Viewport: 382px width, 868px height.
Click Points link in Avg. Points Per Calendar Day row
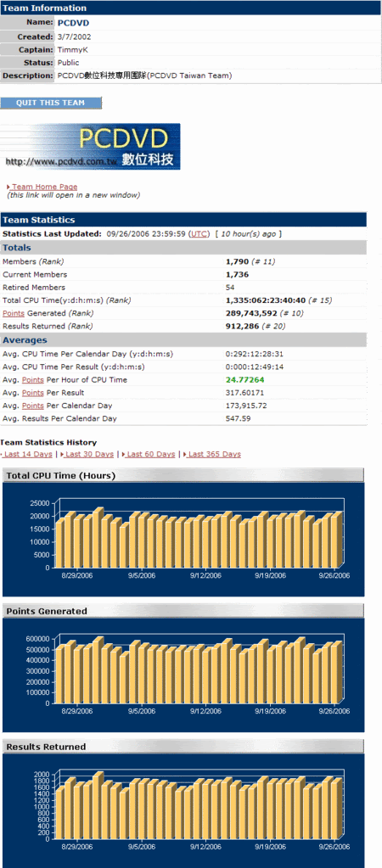pos(32,406)
